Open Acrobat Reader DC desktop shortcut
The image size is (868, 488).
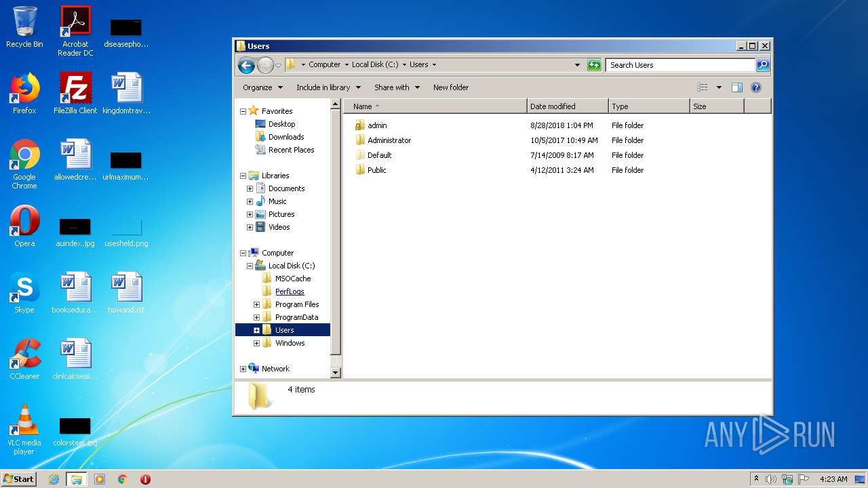(x=75, y=31)
